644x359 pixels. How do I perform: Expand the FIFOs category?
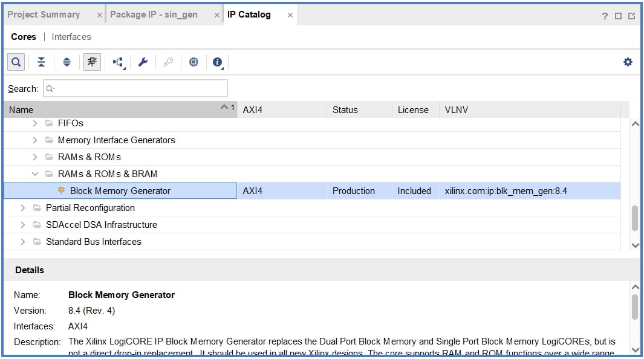pyautogui.click(x=34, y=123)
